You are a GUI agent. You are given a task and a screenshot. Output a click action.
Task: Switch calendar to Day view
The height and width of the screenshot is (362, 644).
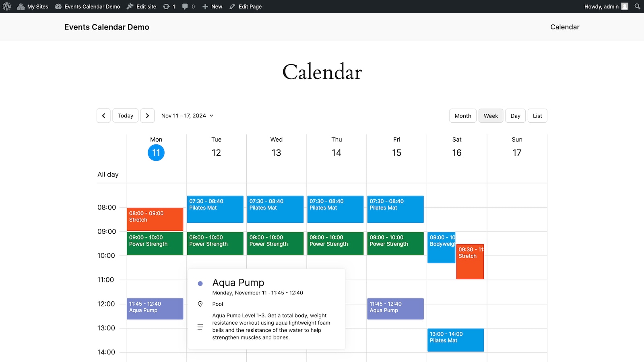point(515,115)
